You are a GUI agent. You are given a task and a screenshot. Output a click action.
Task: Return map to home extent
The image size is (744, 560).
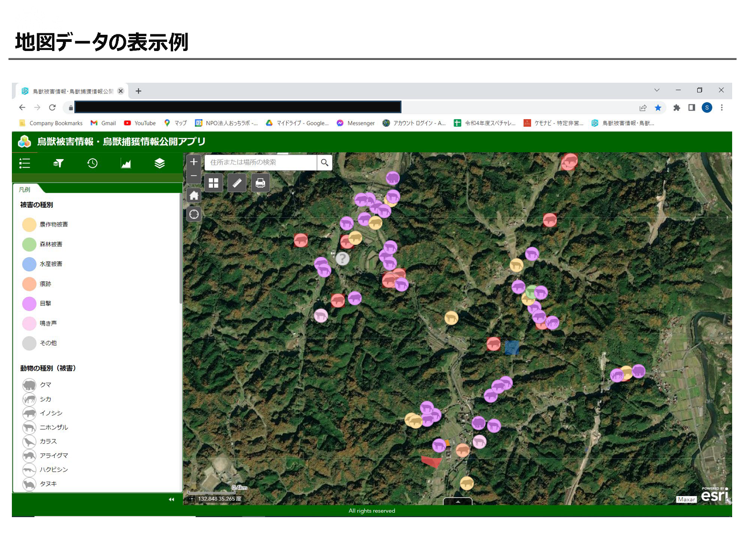point(194,195)
